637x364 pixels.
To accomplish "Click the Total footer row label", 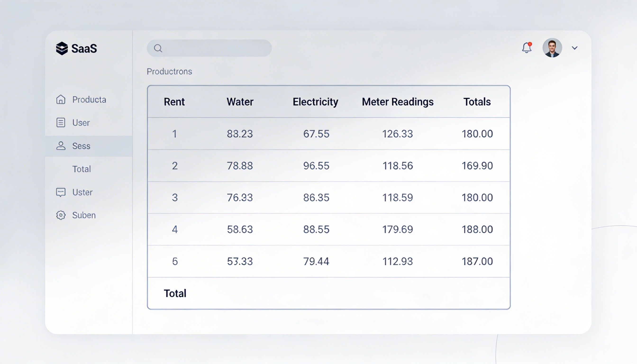I will [x=175, y=293].
